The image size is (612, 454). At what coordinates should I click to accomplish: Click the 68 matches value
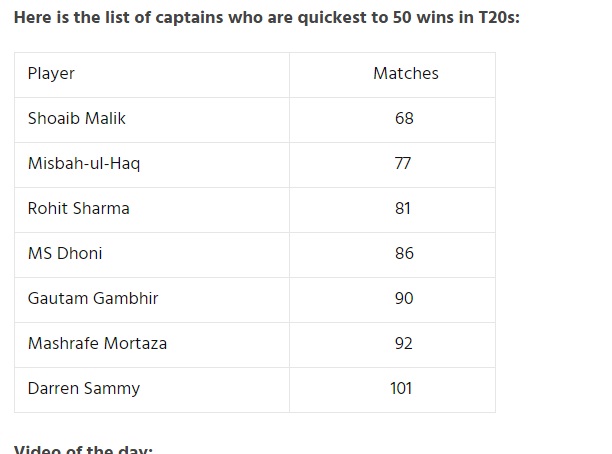tap(404, 118)
